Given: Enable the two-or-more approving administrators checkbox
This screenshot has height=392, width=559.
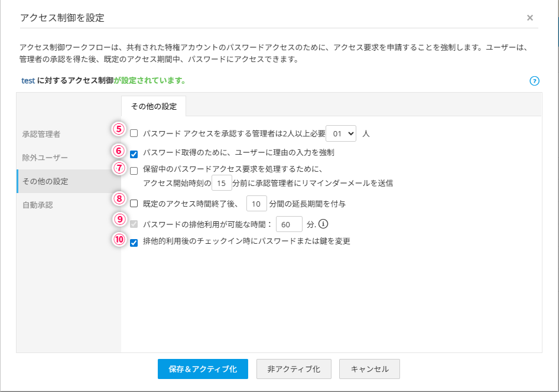Looking at the screenshot, I should pyautogui.click(x=134, y=133).
